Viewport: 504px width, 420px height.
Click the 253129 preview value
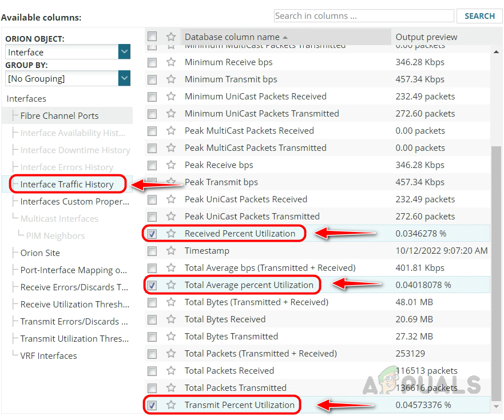tap(410, 354)
